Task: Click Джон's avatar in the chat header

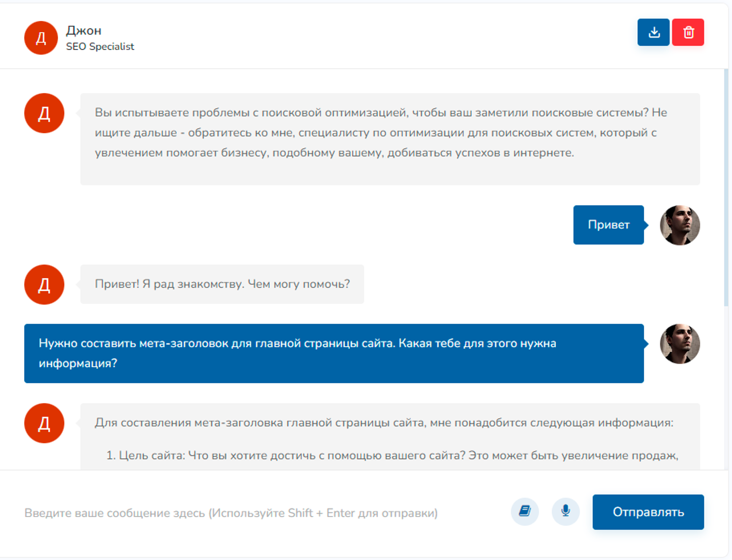Action: click(x=41, y=38)
